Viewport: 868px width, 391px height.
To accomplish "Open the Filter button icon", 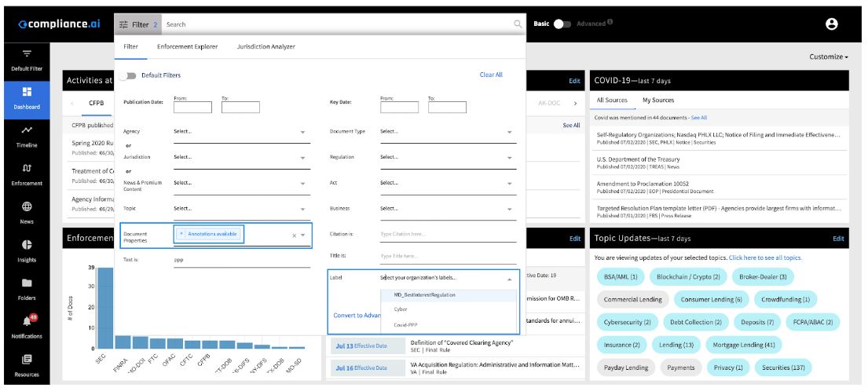I will (x=123, y=24).
